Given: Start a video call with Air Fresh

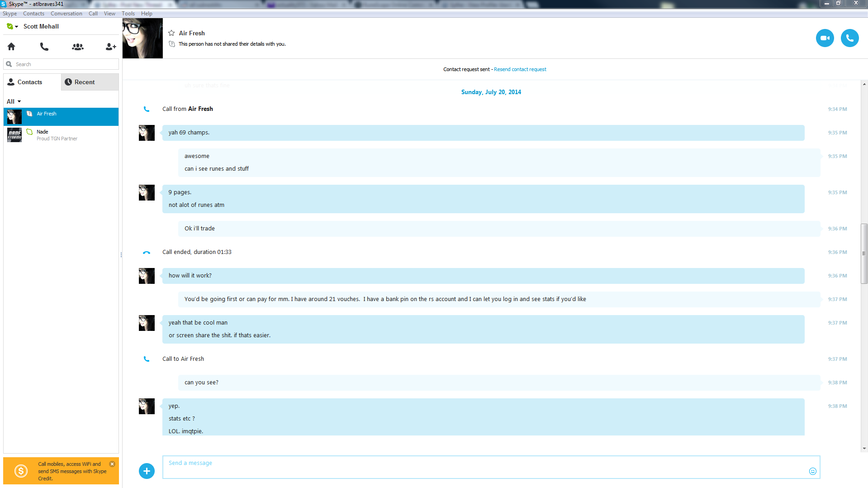Looking at the screenshot, I should click(x=825, y=38).
